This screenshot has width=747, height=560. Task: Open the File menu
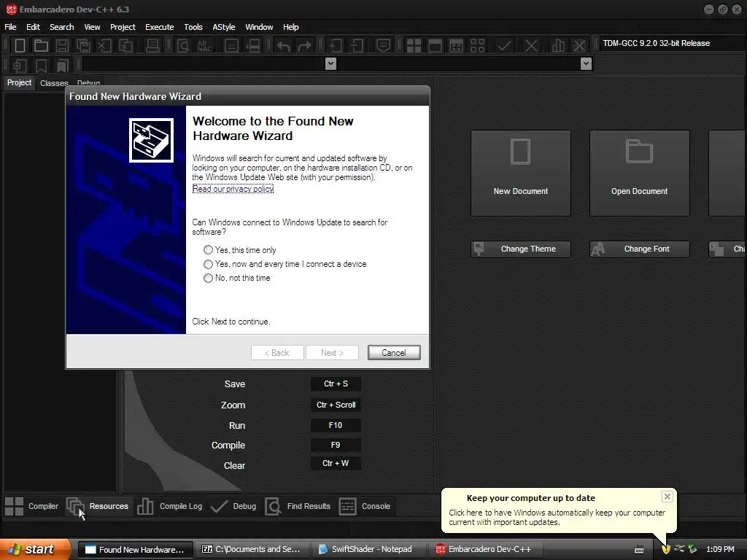tap(10, 27)
